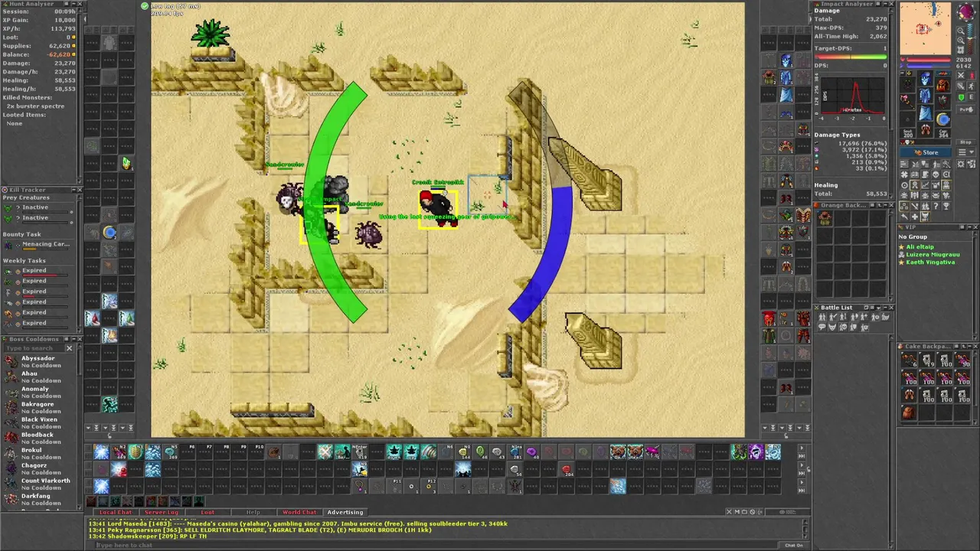Select the Help chat tab
Image resolution: width=980 pixels, height=551 pixels.
pos(253,512)
